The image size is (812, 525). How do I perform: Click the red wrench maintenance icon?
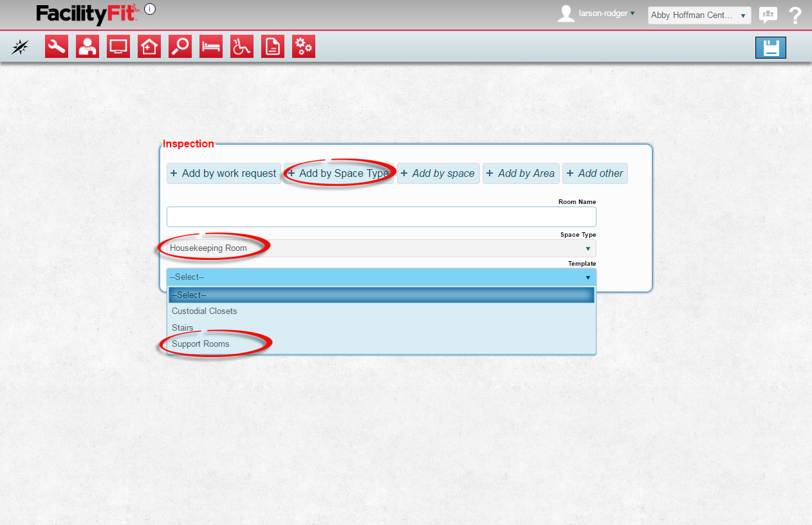[57, 47]
